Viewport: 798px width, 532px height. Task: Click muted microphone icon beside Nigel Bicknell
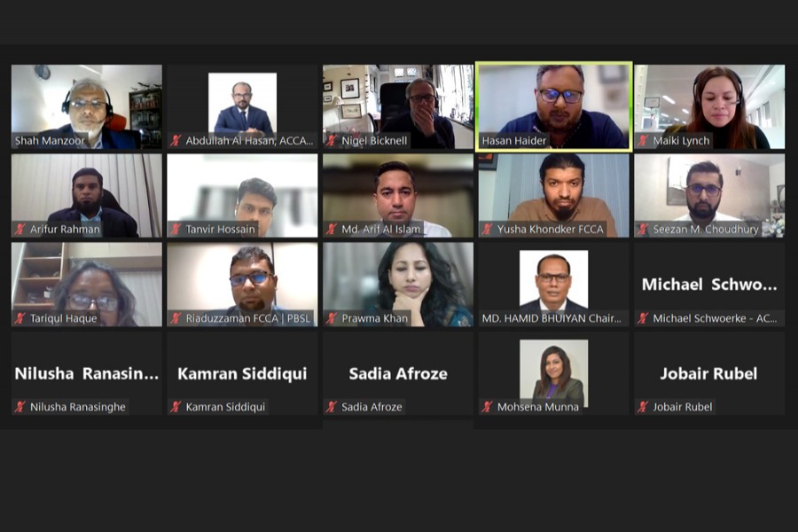coord(332,140)
